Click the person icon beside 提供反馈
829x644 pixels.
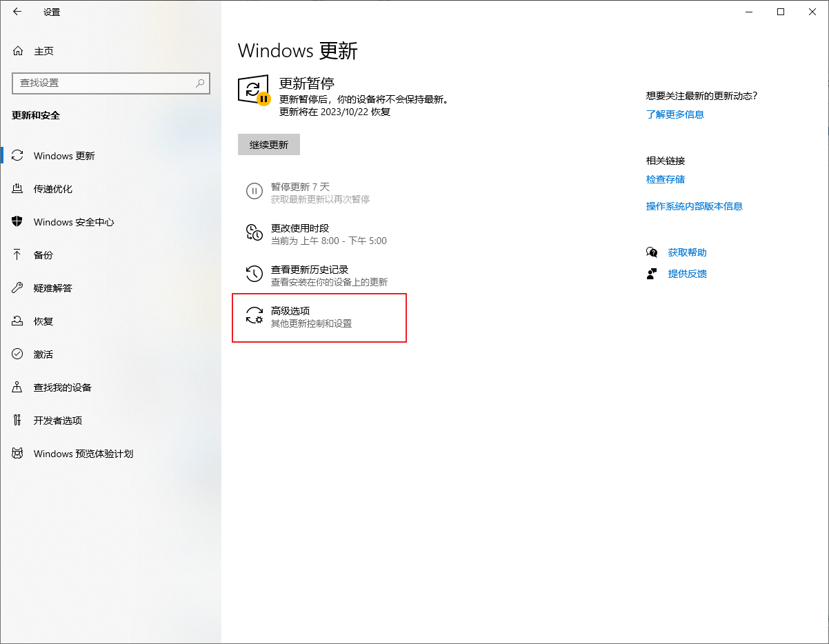tap(652, 274)
